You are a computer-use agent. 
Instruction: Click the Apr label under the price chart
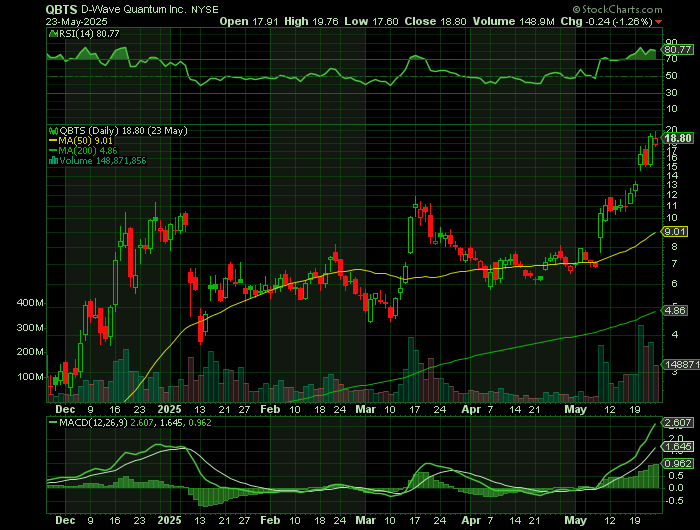471,409
